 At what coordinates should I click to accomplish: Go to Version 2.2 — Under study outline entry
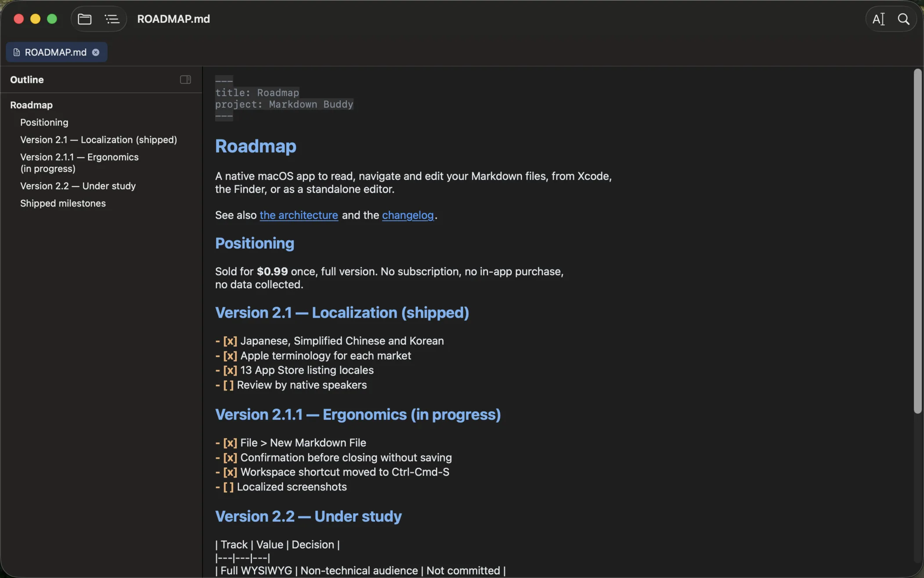78,186
